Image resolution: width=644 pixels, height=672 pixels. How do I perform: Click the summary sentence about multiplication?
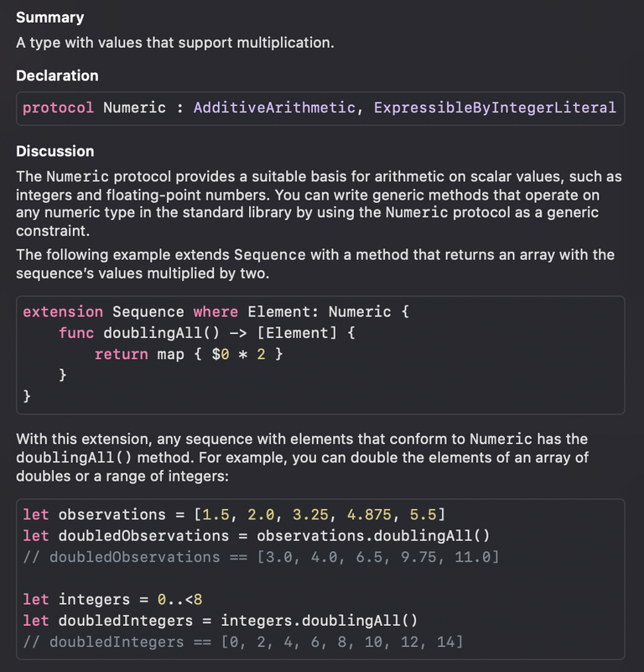coord(175,43)
